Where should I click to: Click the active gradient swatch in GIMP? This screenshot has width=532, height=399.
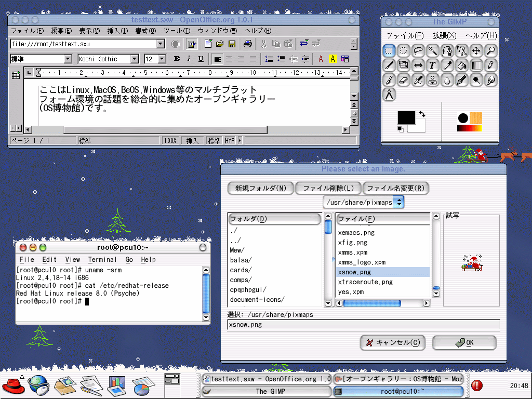click(x=470, y=128)
